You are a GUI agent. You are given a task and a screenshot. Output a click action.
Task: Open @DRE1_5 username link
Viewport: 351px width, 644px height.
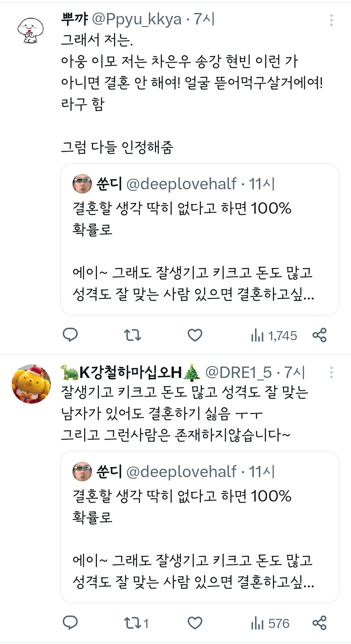click(x=239, y=372)
